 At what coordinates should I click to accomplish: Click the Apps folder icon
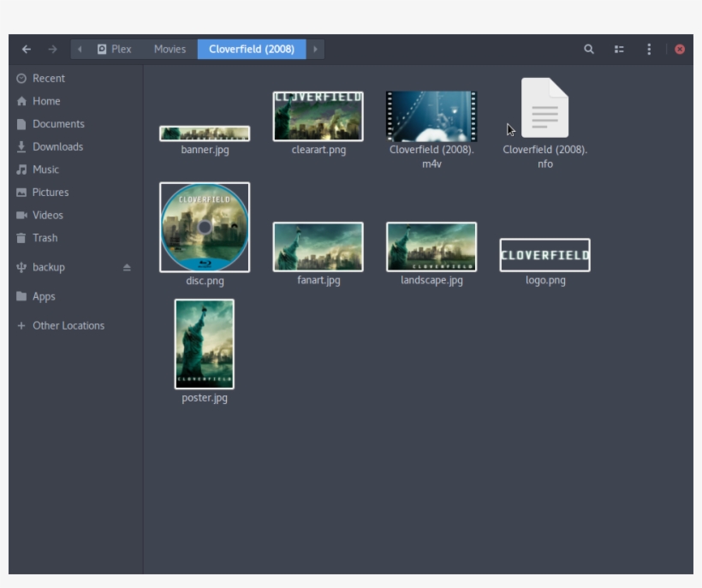[x=21, y=296]
